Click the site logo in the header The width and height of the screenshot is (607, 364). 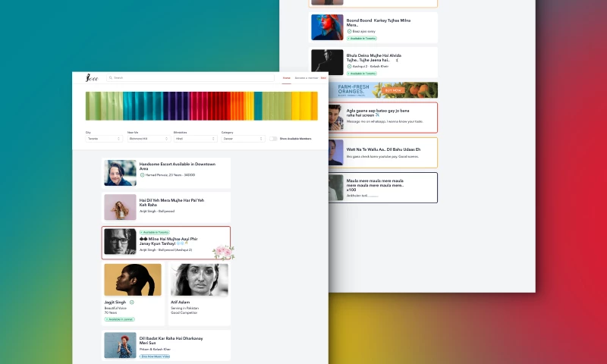pos(92,77)
